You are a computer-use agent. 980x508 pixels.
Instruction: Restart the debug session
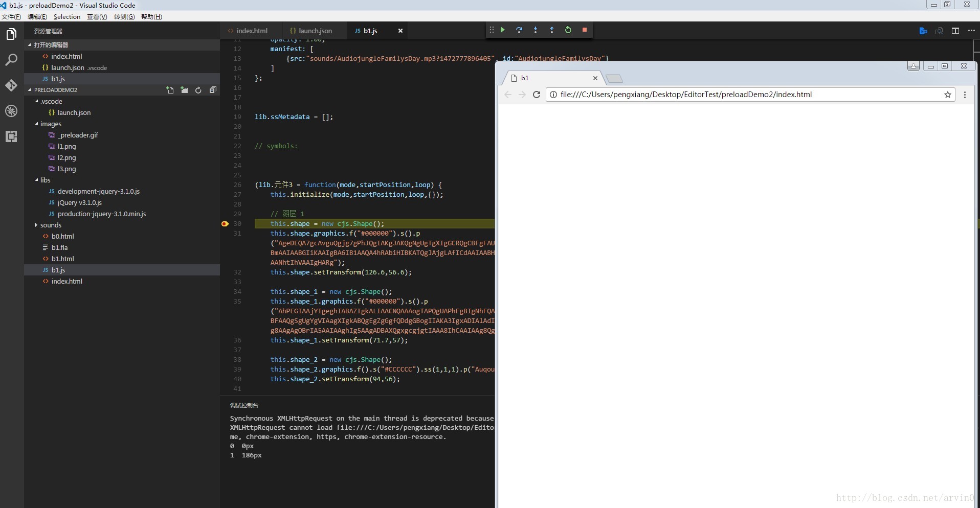[x=568, y=30]
